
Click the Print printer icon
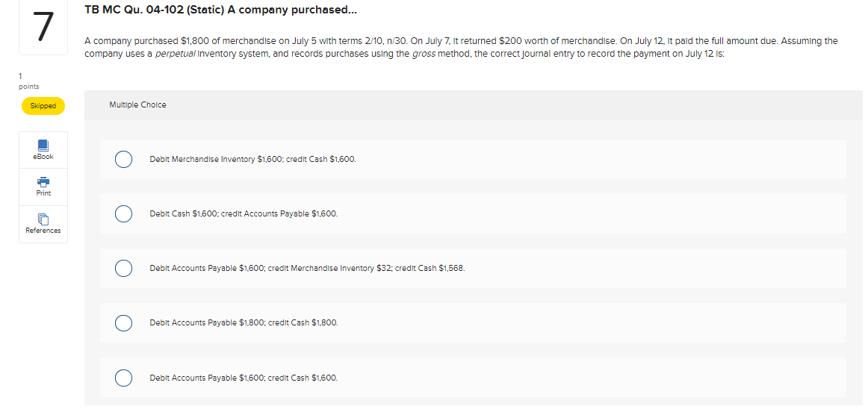(43, 181)
